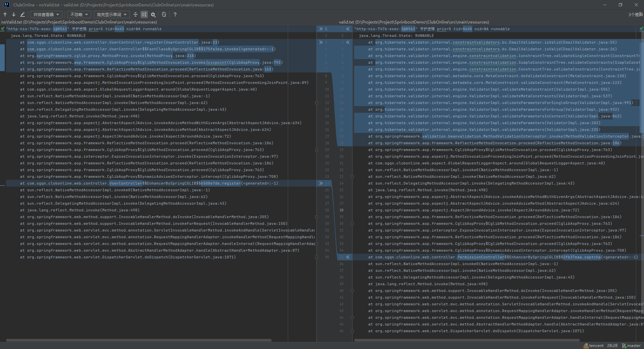Open help with the question mark icon

coord(175,14)
